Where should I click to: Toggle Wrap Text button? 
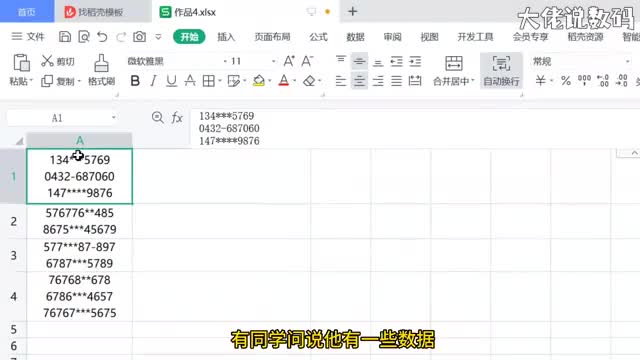click(x=501, y=71)
